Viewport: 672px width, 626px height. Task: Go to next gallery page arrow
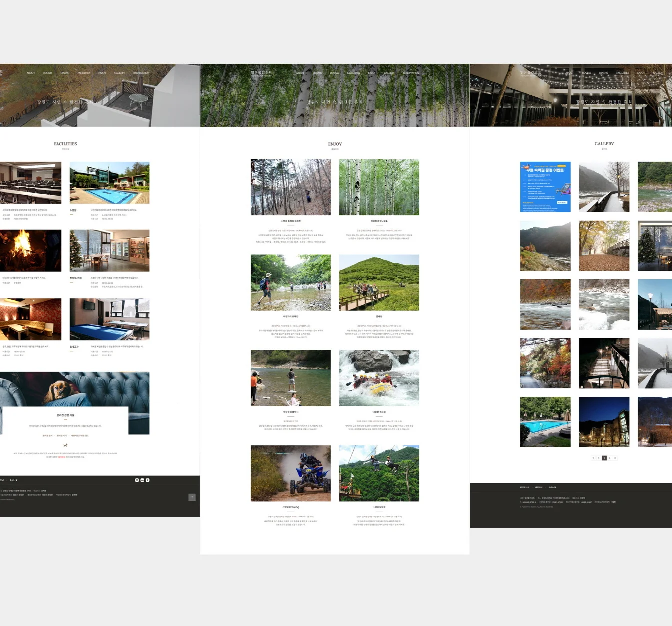(610, 458)
